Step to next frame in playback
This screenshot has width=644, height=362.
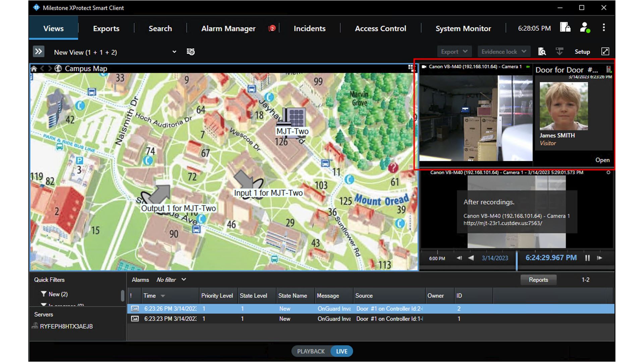tap(600, 258)
